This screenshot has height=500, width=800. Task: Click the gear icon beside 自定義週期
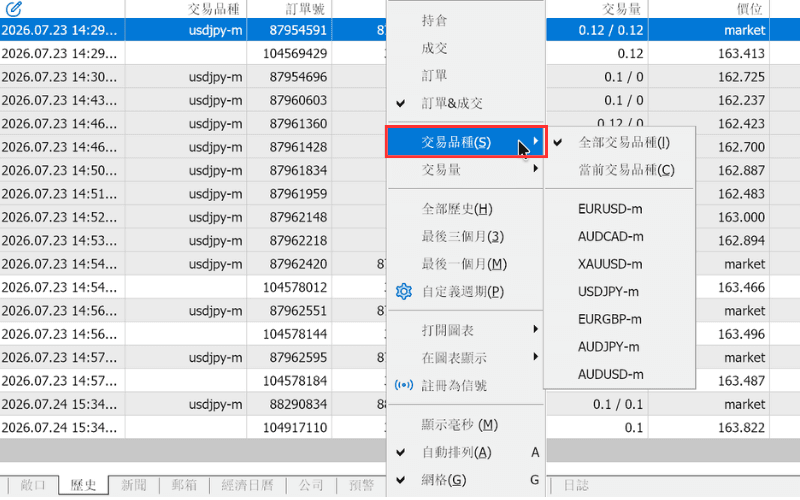click(404, 291)
